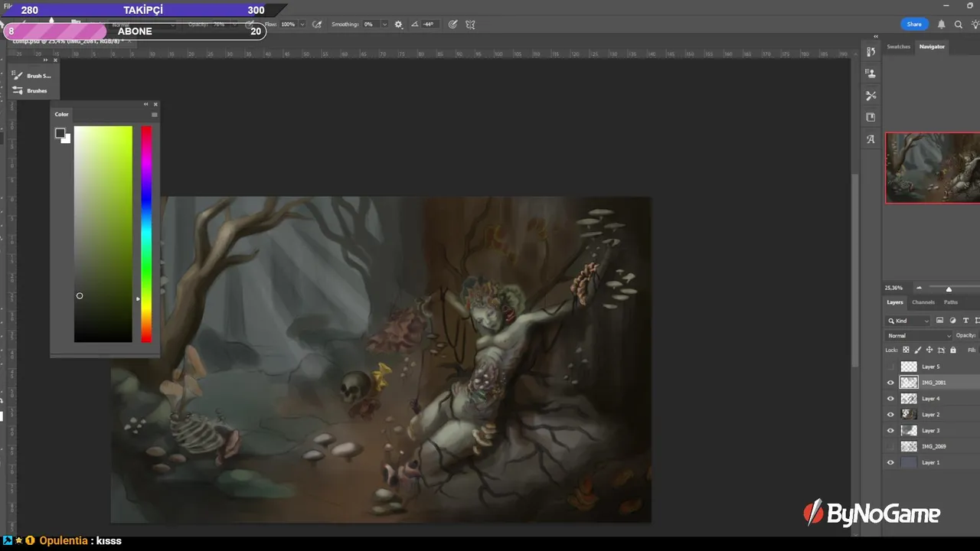Select Layer 3 by its name

(x=930, y=431)
